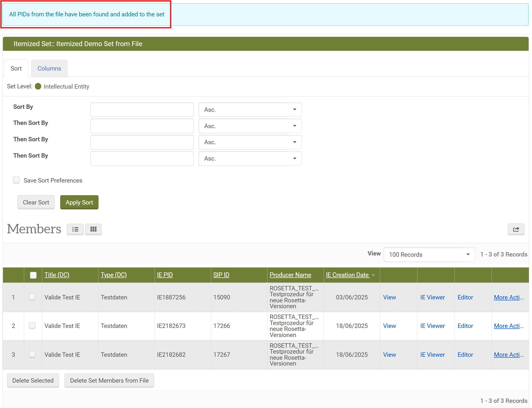532x408 pixels.
Task: Open Editor for record IE2182673
Action: (x=465, y=326)
